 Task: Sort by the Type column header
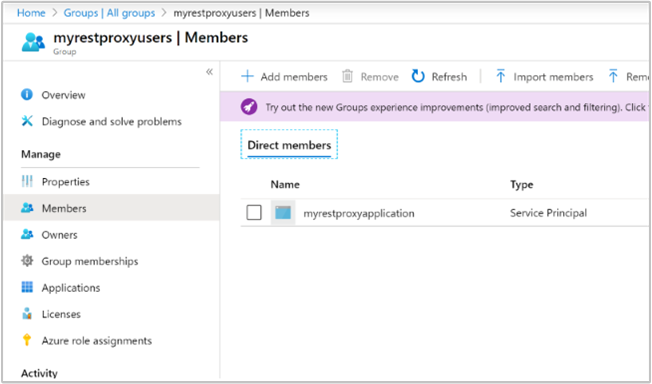point(522,184)
